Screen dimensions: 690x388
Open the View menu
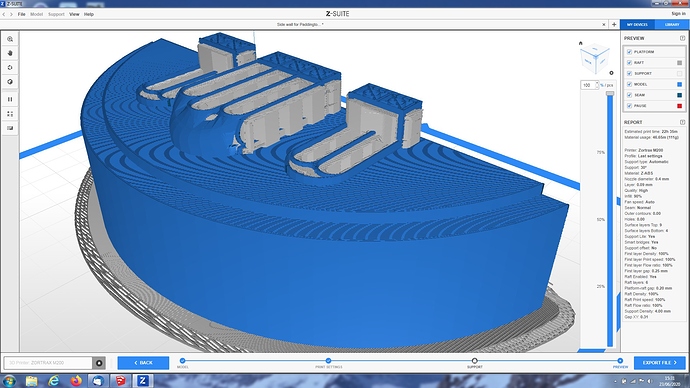pos(74,14)
